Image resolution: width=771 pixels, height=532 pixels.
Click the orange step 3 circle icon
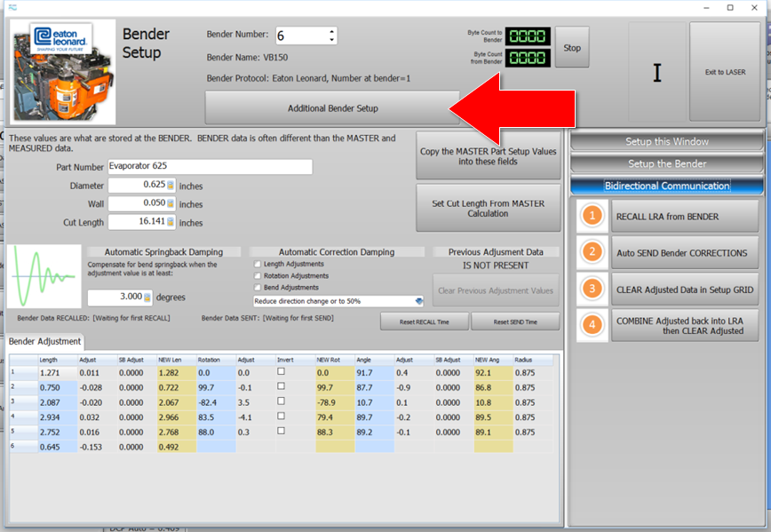point(591,289)
